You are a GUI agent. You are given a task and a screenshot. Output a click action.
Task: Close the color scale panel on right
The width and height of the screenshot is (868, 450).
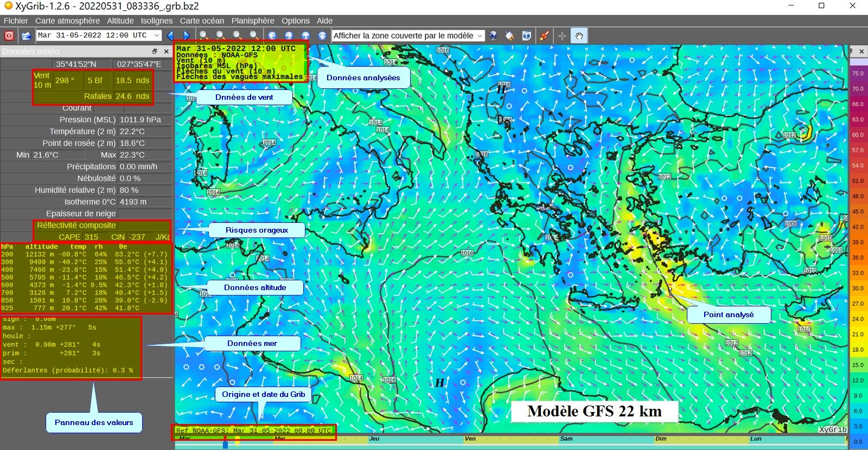click(x=861, y=52)
